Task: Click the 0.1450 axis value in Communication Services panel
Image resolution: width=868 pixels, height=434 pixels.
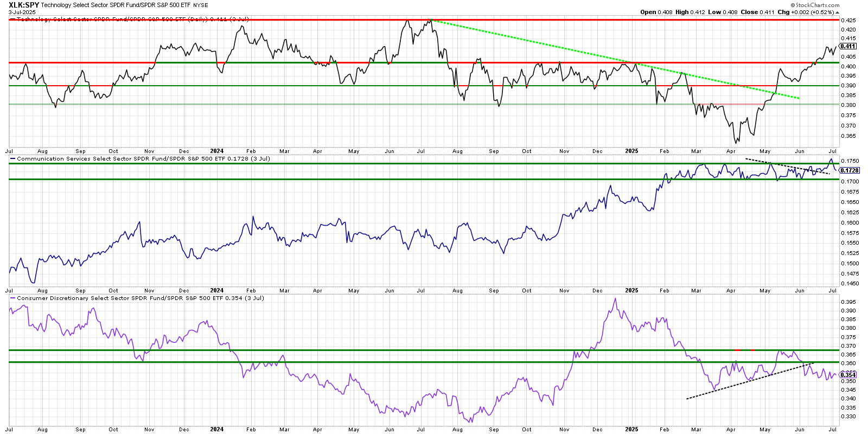Action: [850, 284]
